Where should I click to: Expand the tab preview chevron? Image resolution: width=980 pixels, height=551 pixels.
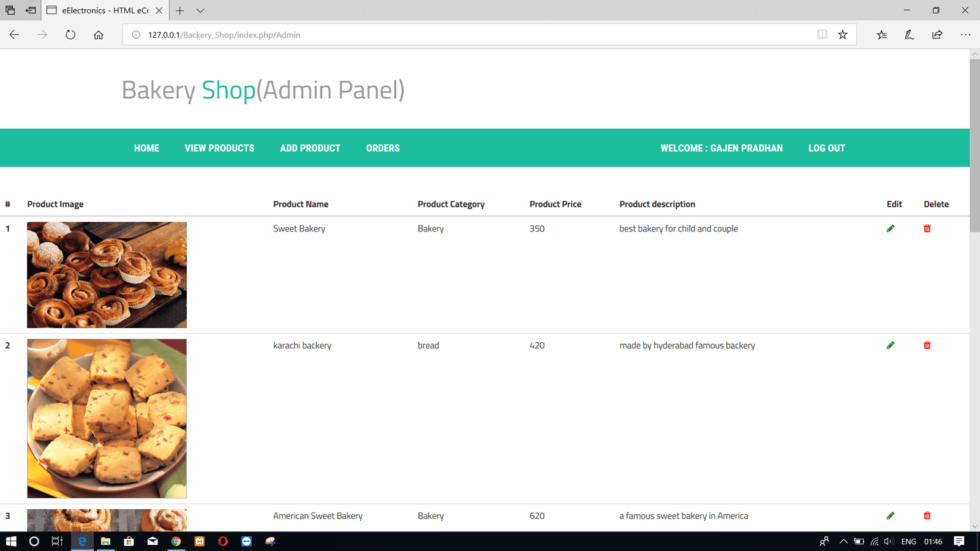pyautogui.click(x=200, y=10)
